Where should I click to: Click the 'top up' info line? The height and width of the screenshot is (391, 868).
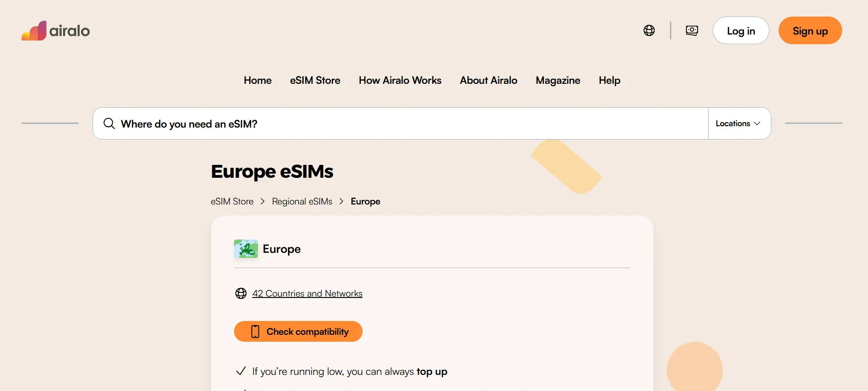[350, 371]
